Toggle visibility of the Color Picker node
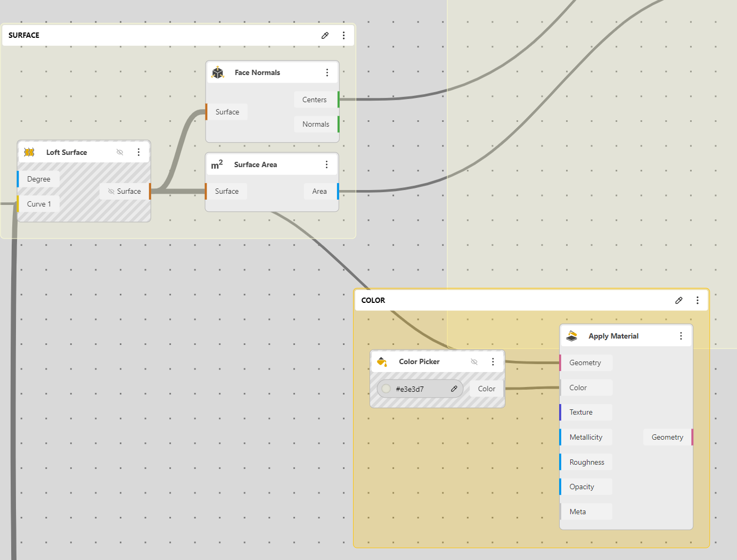 click(x=474, y=362)
